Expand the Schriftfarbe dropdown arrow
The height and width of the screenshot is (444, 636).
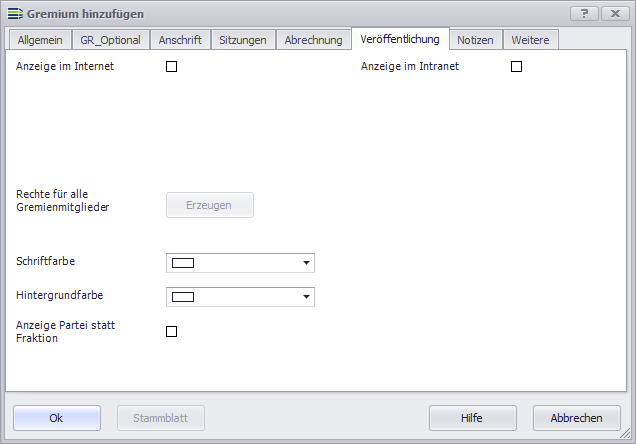click(304, 264)
